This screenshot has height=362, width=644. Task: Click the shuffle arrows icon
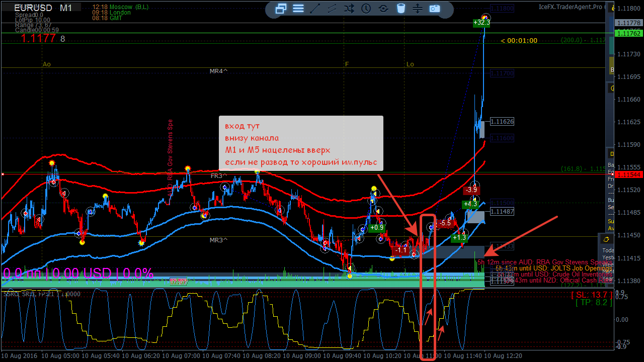tap(349, 9)
